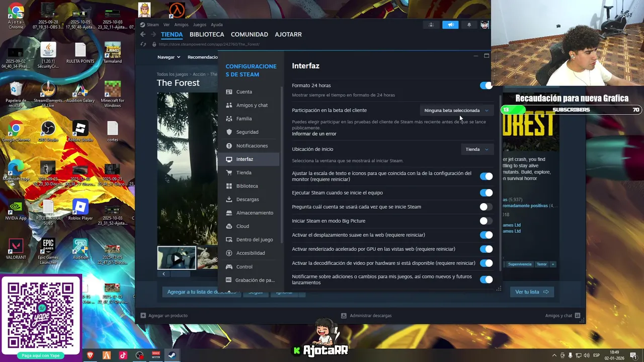Image resolution: width=644 pixels, height=362 pixels.
Task: Enable Iniciar Steam en modo Big Picture
Action: tap(486, 221)
